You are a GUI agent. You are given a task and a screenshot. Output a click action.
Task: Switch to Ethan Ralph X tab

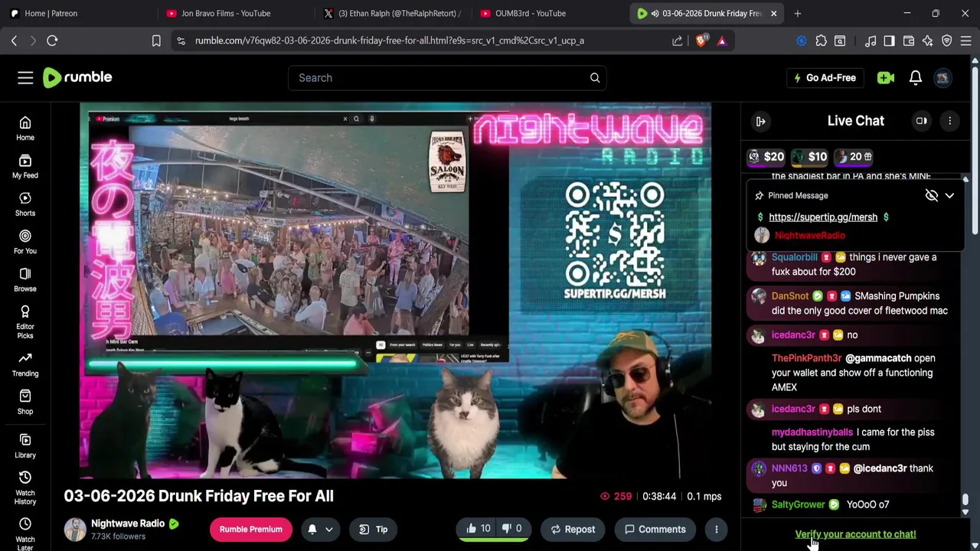(x=392, y=13)
